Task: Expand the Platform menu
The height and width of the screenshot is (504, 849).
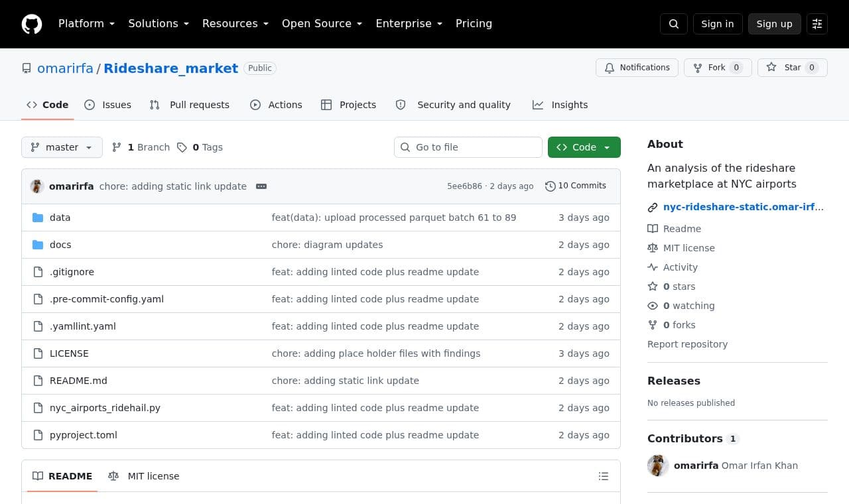Action: (86, 23)
